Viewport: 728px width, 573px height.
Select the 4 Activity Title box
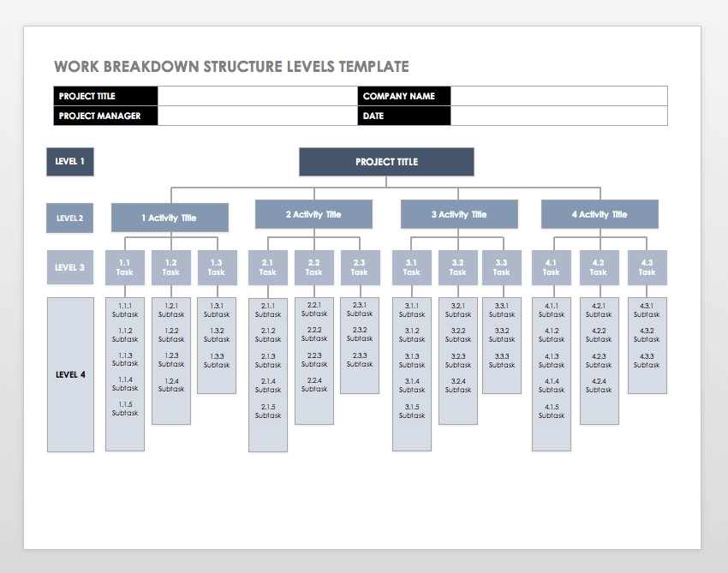click(x=600, y=214)
